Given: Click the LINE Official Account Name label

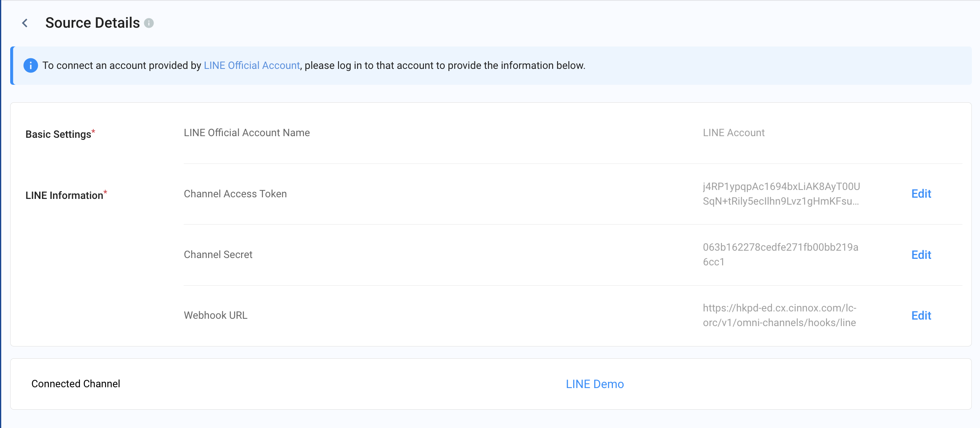Looking at the screenshot, I should 246,133.
